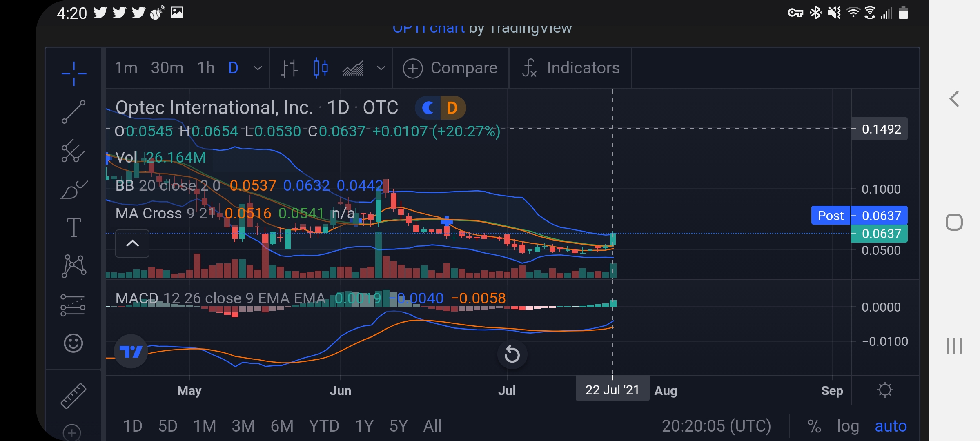Viewport: 980px width, 441px height.
Task: Select the crosshair cursor tool
Action: (74, 74)
